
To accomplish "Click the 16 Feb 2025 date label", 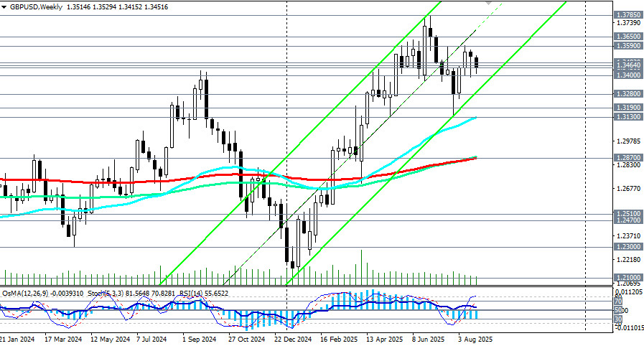I will pyautogui.click(x=339, y=340).
